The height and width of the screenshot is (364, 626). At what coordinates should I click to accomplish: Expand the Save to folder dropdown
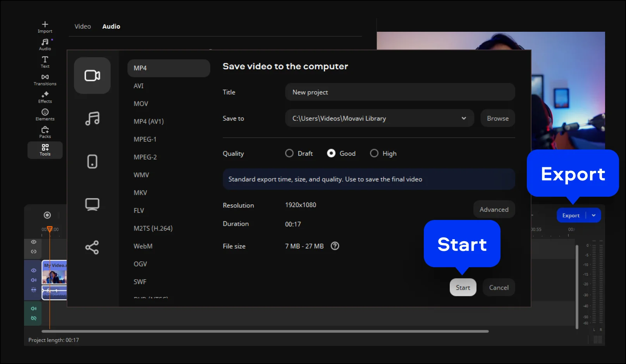[464, 118]
